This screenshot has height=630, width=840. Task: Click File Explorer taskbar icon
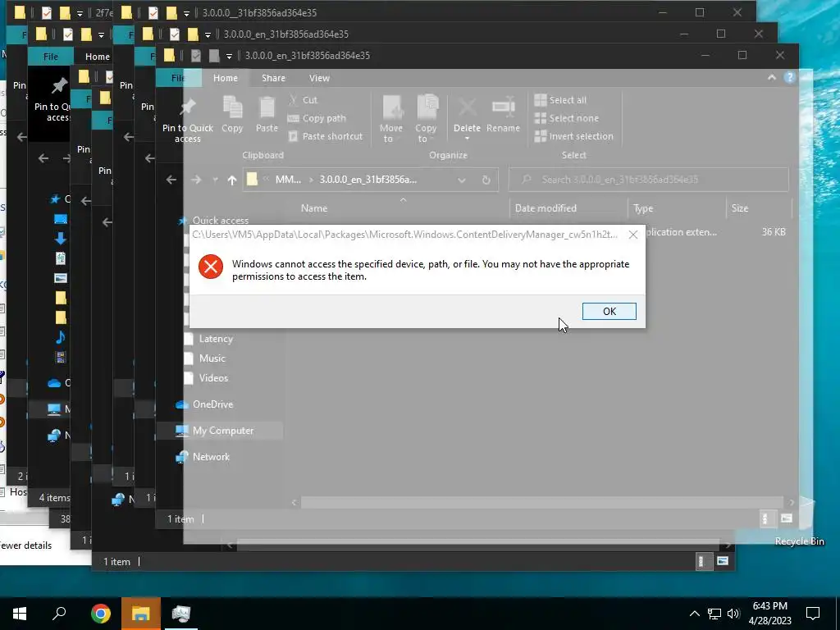[140, 614]
